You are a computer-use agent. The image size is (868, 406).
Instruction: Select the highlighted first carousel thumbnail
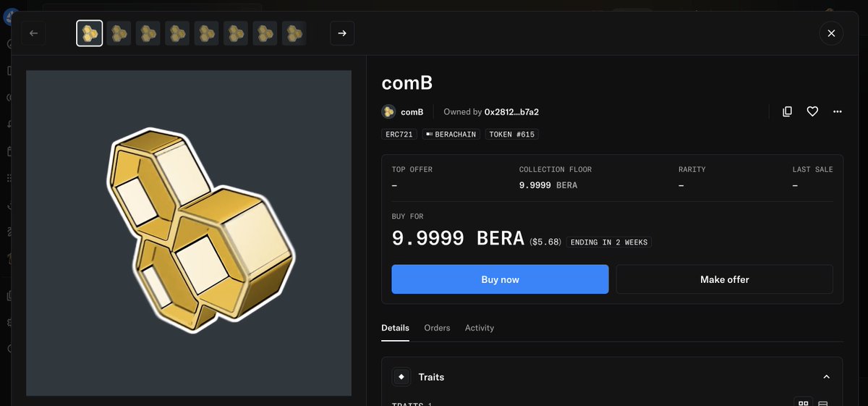pos(90,33)
